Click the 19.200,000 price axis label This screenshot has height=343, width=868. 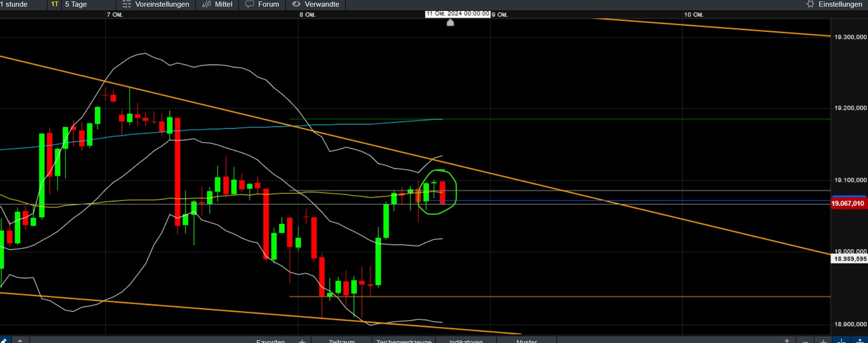[x=850, y=108]
